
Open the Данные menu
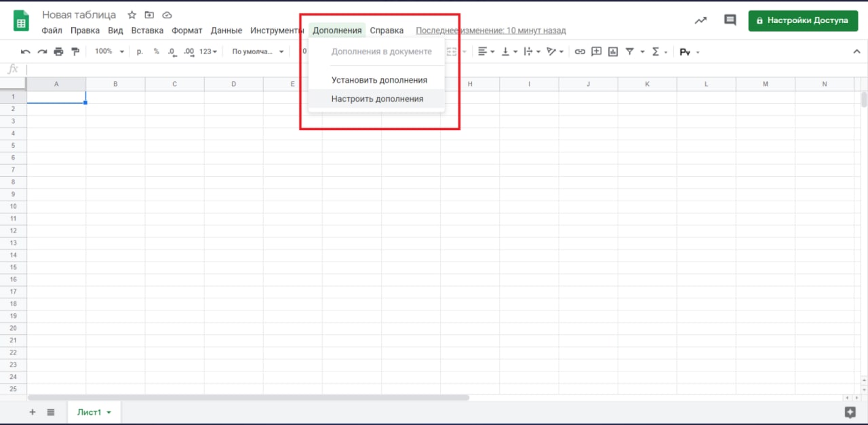(226, 31)
